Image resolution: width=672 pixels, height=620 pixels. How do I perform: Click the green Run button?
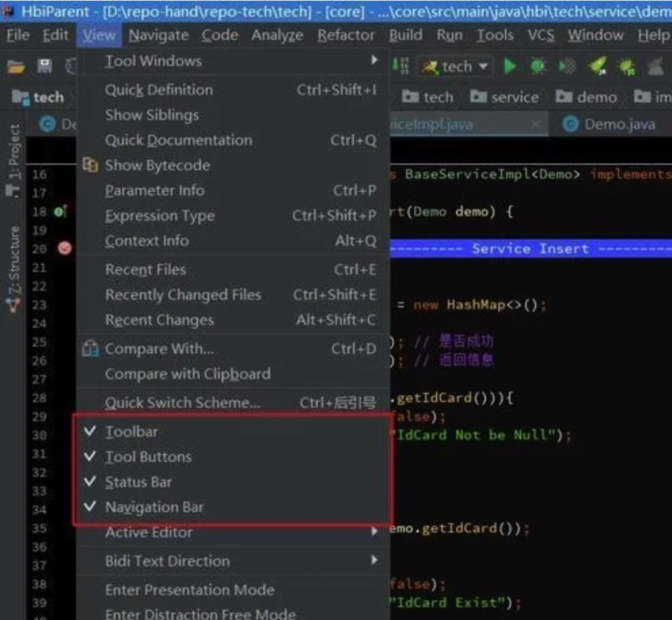(x=510, y=66)
